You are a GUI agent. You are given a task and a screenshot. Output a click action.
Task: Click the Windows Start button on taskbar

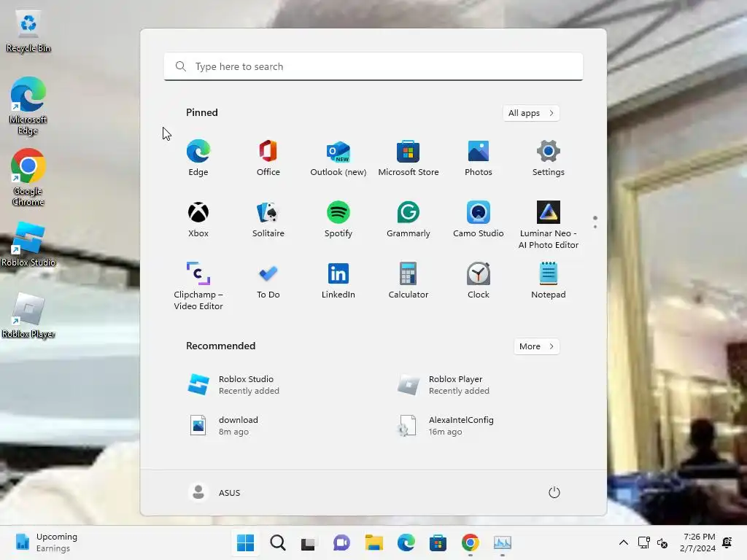[x=245, y=542]
